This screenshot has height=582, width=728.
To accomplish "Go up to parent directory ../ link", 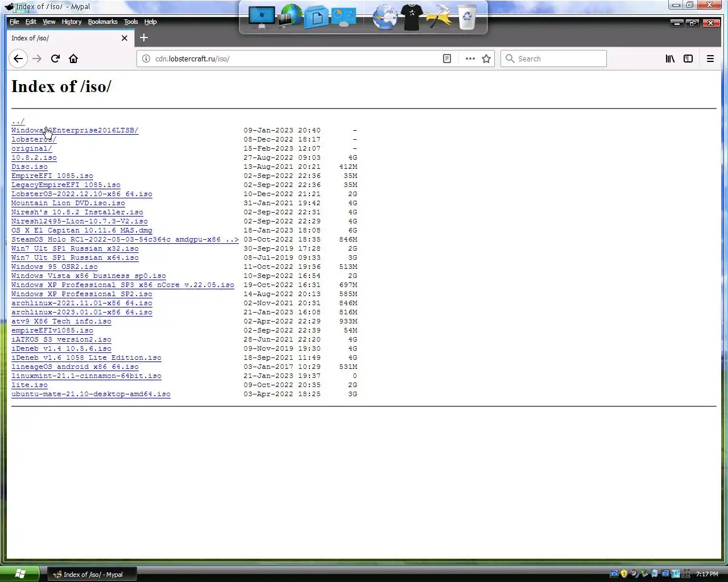I will [18, 121].
